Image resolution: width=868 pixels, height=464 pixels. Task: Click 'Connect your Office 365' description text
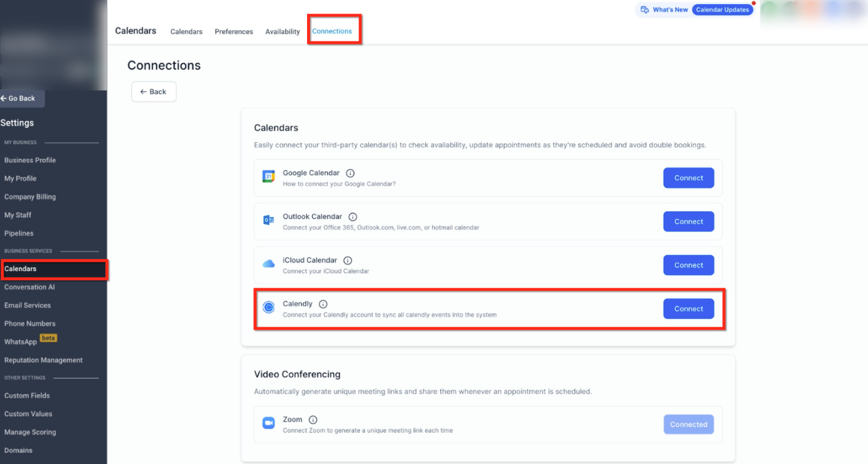point(381,228)
